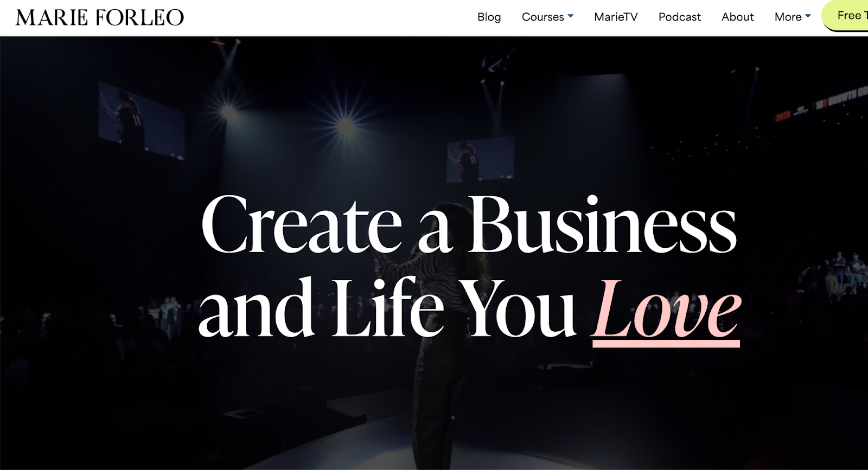Open the About page

(x=737, y=17)
